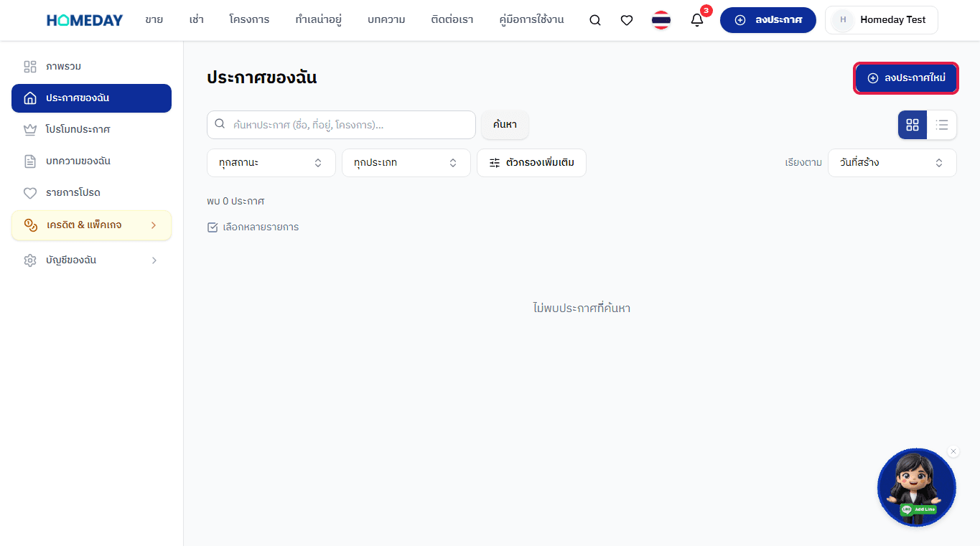This screenshot has height=551, width=980.
Task: Click 'ไม่พบประกาศที่ค้นหา' message
Action: [x=582, y=309]
